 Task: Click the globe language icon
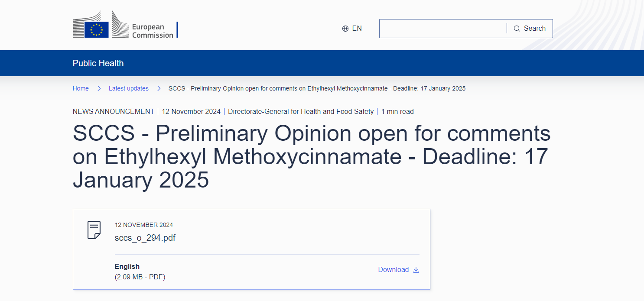(345, 29)
